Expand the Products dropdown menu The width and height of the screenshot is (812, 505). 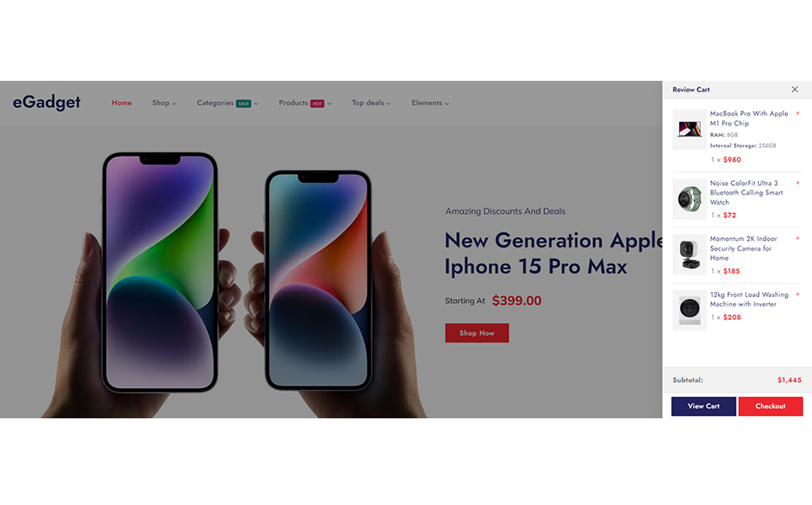(305, 103)
